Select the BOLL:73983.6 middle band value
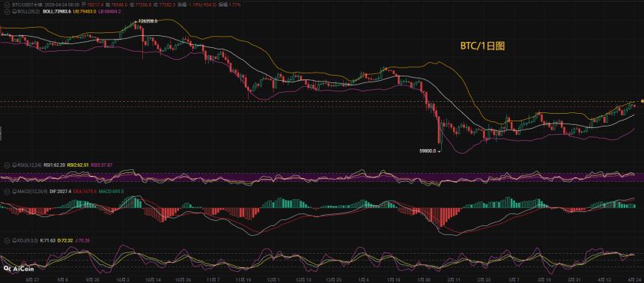The image size is (644, 283). point(56,12)
